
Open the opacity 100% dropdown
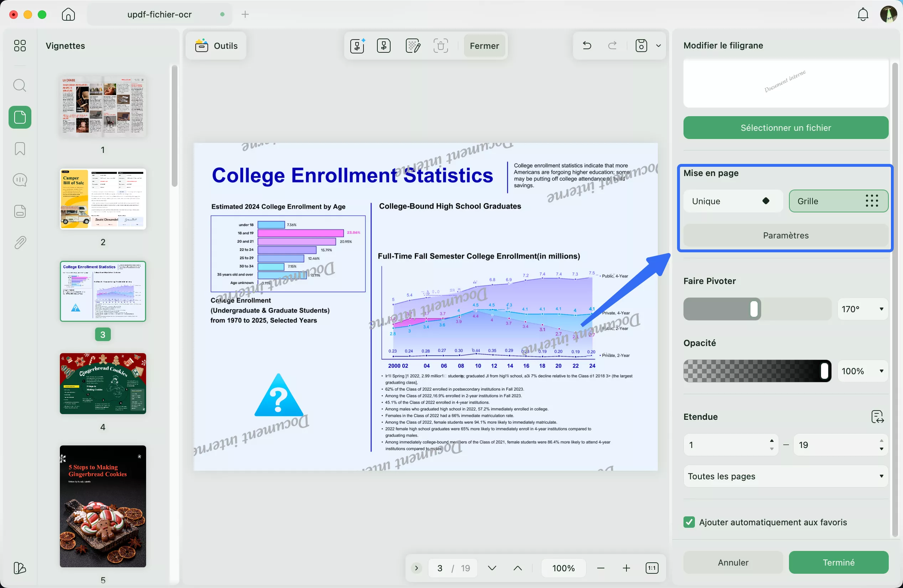[862, 371]
